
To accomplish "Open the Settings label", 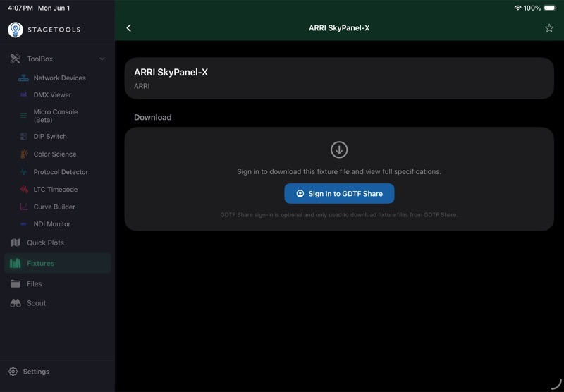I will tap(36, 372).
